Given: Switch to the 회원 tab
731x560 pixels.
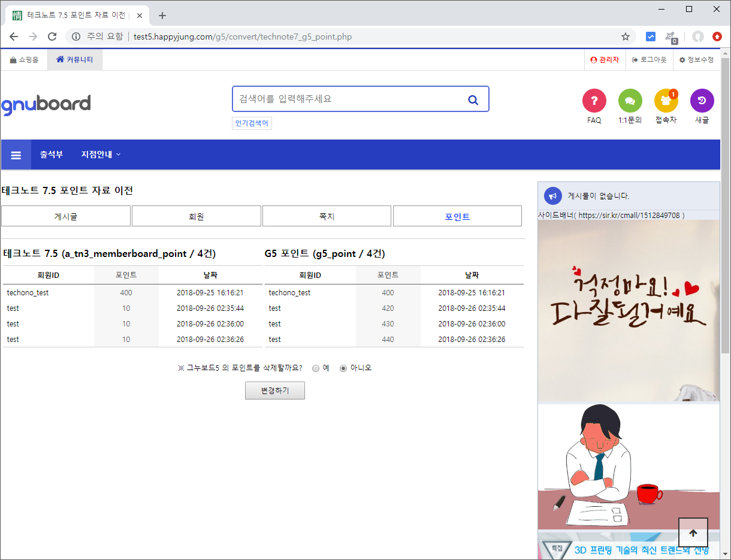Looking at the screenshot, I should (197, 217).
